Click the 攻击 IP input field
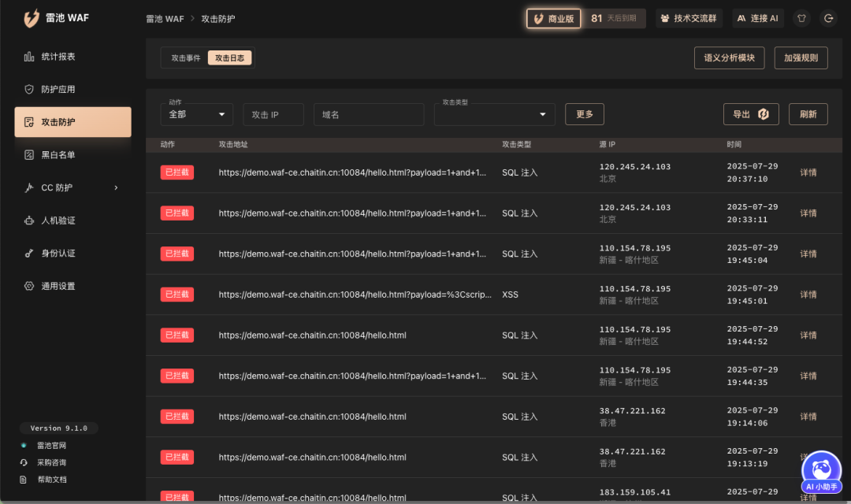851x504 pixels. click(x=273, y=114)
